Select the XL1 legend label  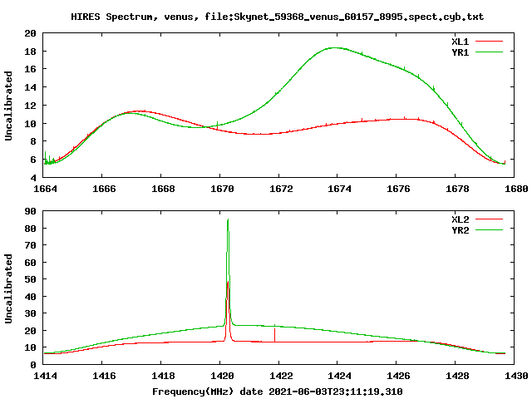click(460, 42)
